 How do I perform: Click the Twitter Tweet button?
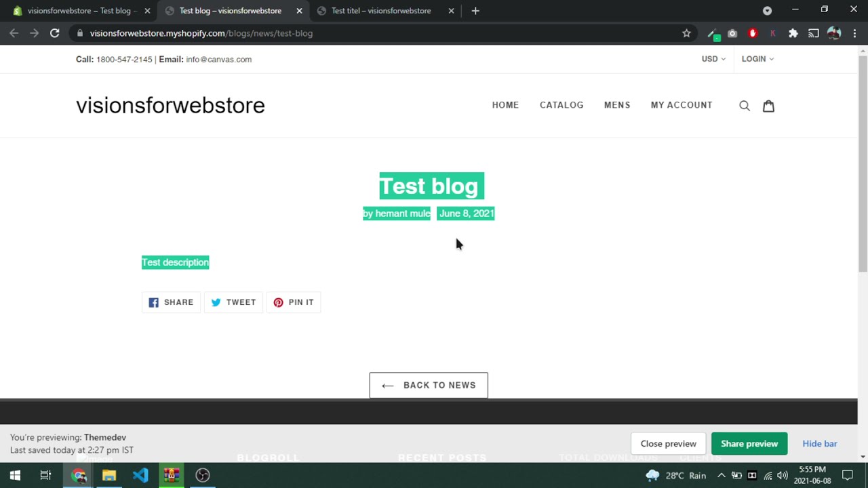click(233, 302)
